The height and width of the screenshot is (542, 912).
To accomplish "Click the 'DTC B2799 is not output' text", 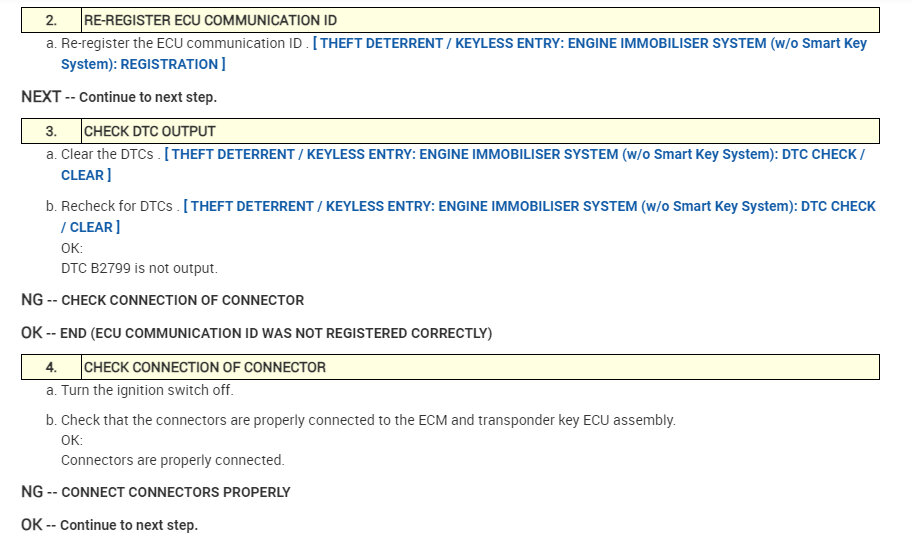I will pos(139,268).
